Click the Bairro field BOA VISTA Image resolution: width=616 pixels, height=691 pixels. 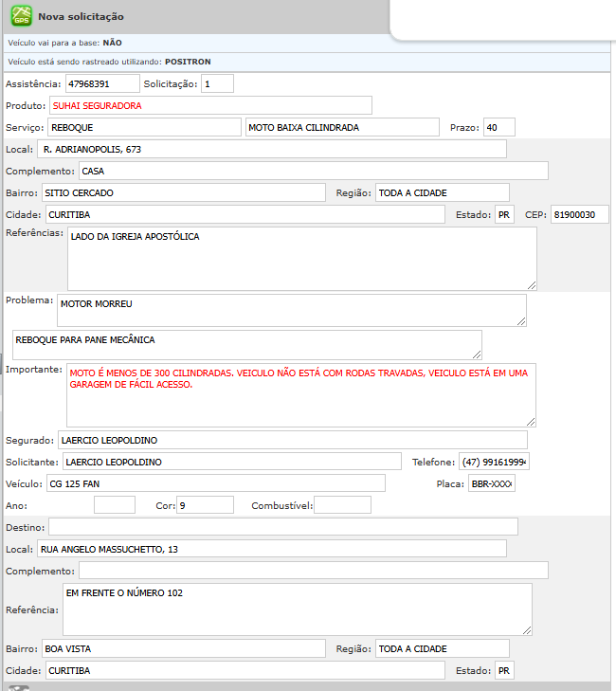coord(183,648)
